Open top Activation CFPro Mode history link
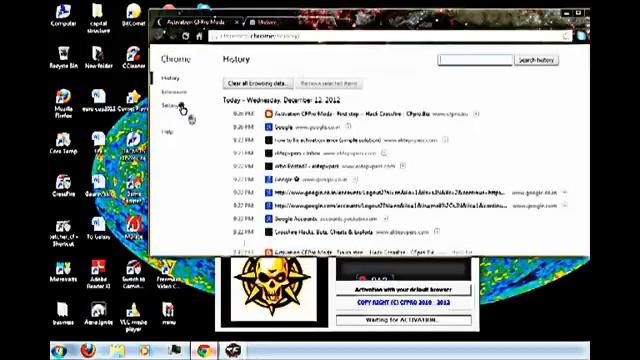This screenshot has height=360, width=640. click(x=352, y=114)
